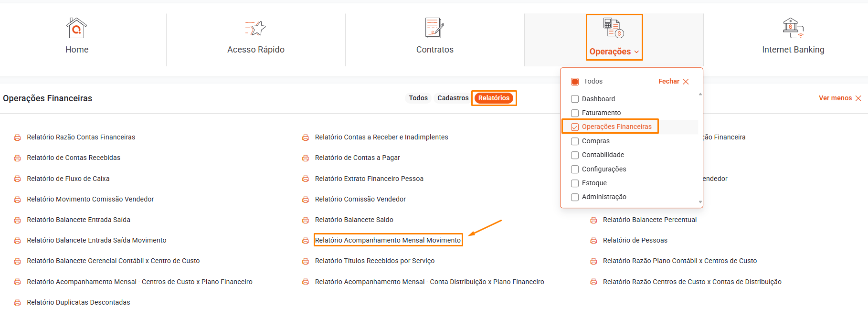This screenshot has height=318, width=868.
Task: Click printer icon beside Relatório Duplicatas Descontadas
Action: coord(18,303)
